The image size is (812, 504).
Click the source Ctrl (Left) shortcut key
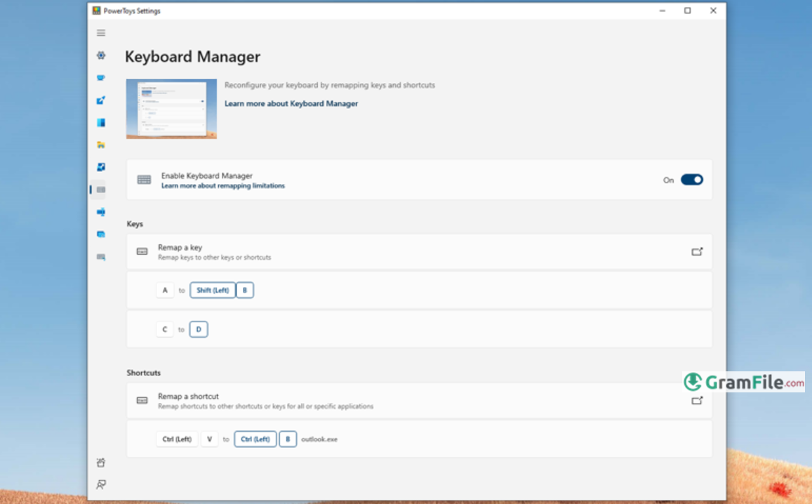[177, 439]
